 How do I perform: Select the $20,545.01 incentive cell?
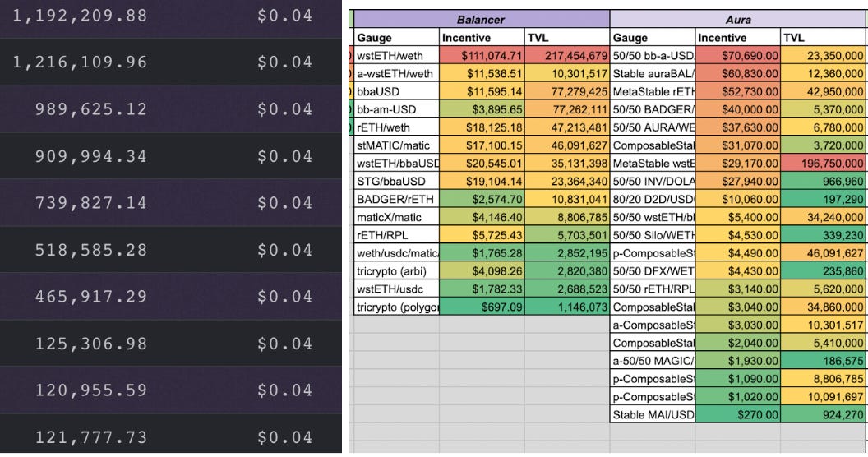pyautogui.click(x=482, y=164)
